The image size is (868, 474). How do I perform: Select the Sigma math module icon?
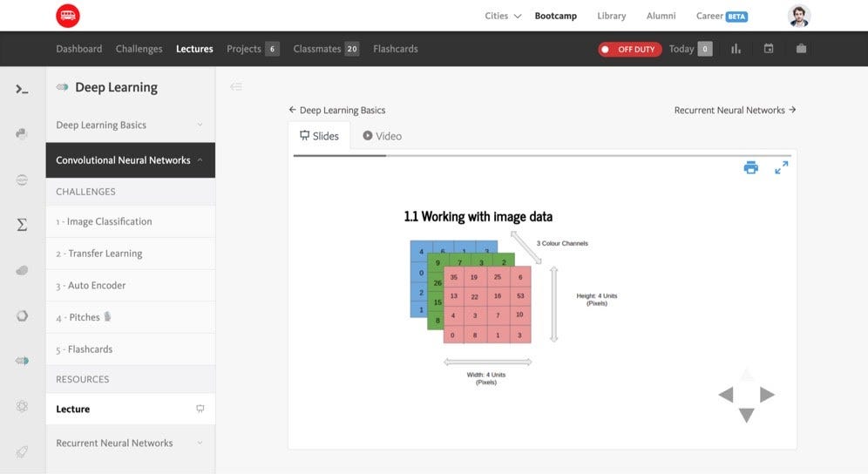click(x=23, y=225)
